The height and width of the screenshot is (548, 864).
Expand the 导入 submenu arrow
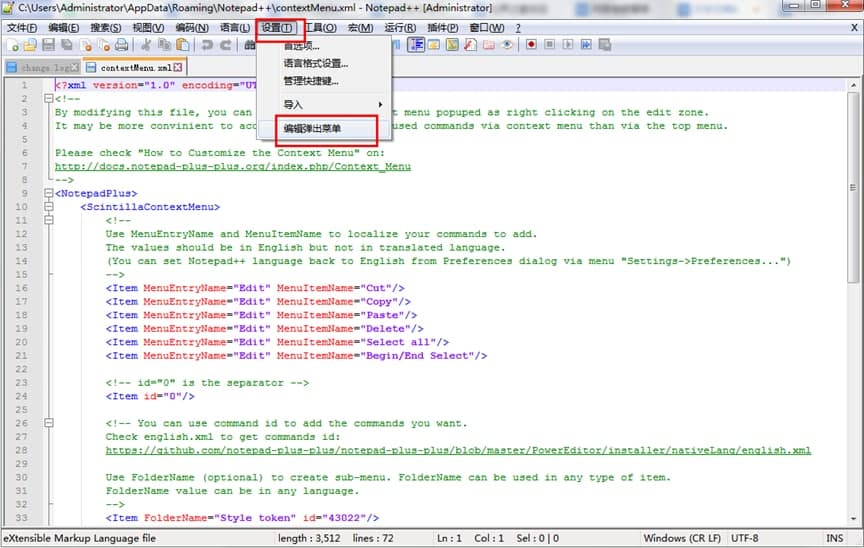pyautogui.click(x=379, y=105)
